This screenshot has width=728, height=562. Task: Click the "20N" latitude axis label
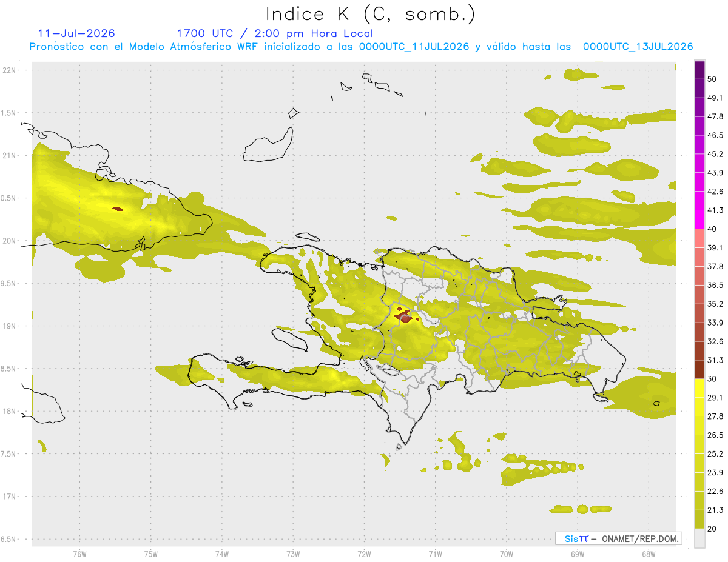point(10,241)
